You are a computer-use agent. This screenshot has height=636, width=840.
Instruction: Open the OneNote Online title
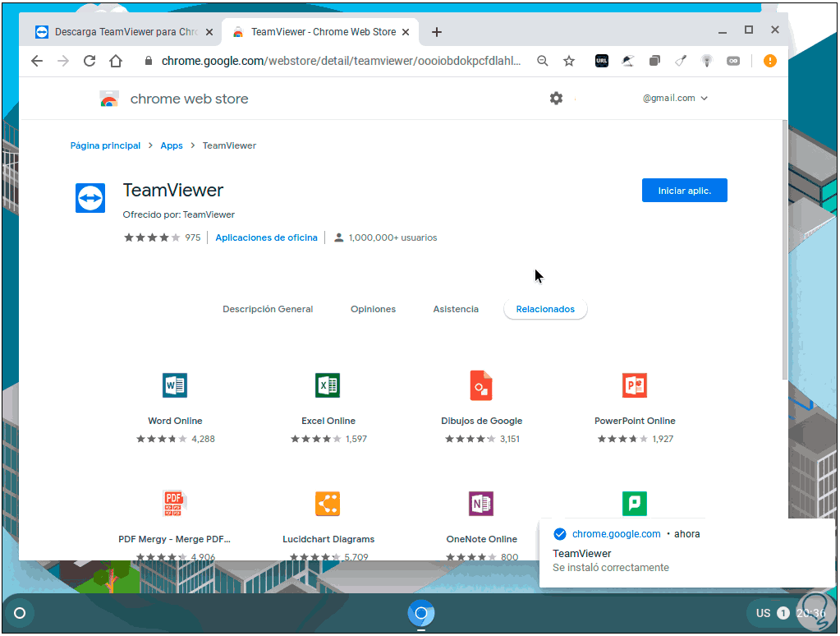482,540
